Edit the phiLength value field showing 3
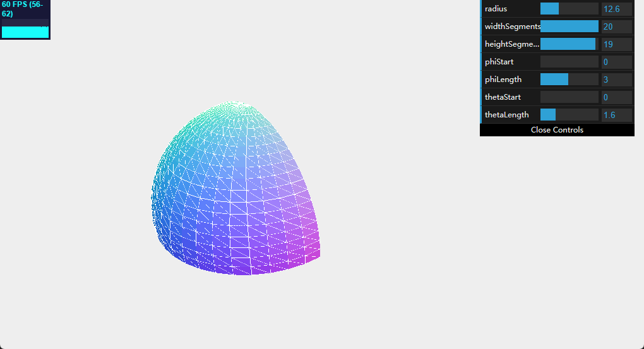This screenshot has height=349, width=644. click(616, 80)
